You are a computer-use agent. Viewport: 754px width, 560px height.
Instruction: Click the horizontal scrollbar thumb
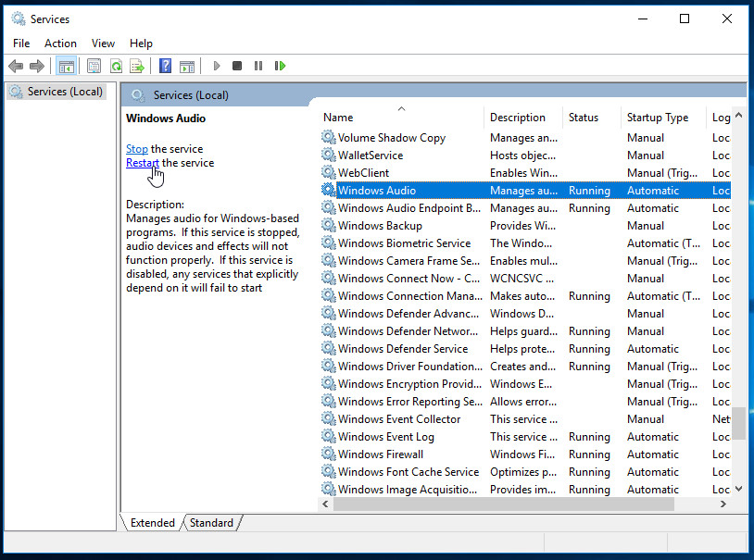[x=504, y=504]
